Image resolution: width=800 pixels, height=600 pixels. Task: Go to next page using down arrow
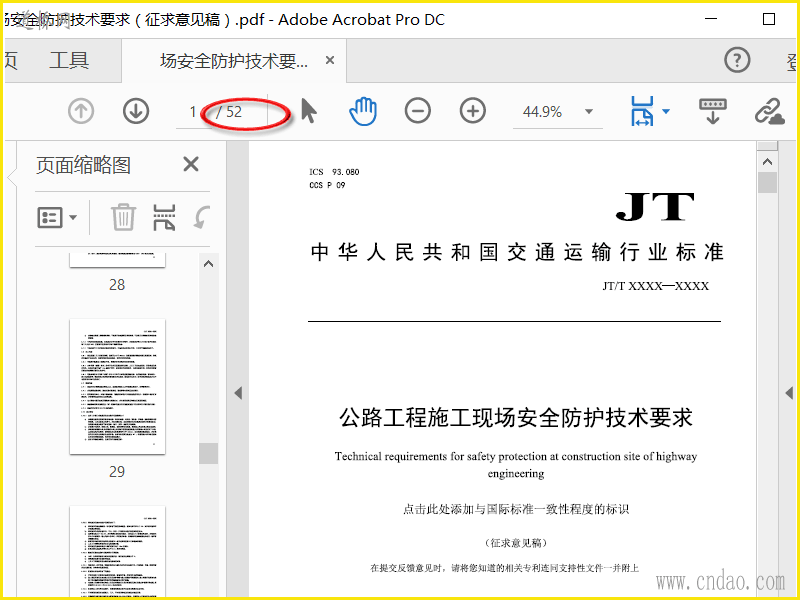pyautogui.click(x=136, y=111)
